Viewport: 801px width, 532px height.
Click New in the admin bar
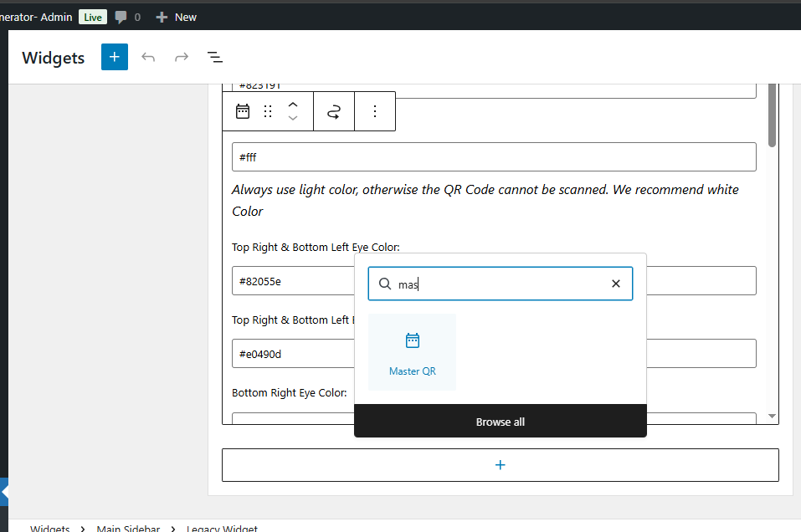coord(177,17)
